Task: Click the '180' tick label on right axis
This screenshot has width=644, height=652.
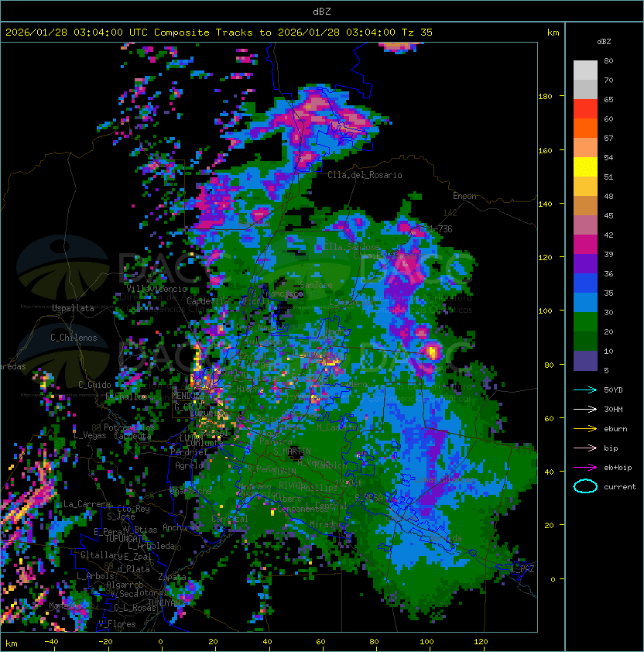Action: (545, 96)
